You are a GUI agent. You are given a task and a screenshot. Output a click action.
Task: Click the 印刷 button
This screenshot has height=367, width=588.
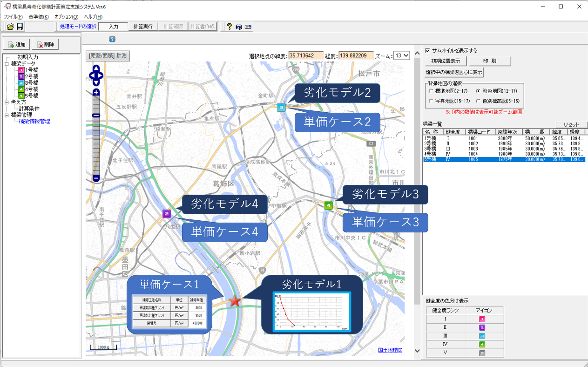[x=490, y=61]
